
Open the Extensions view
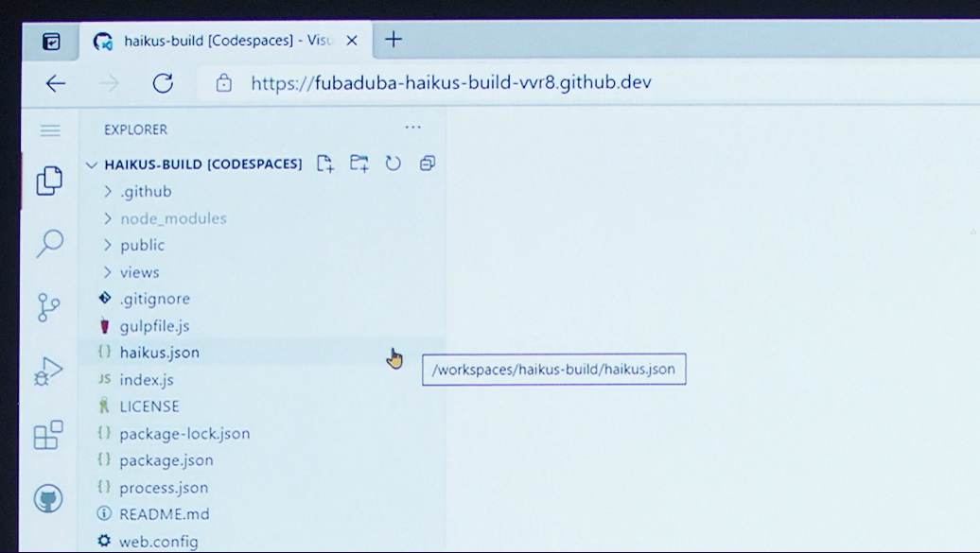(48, 434)
